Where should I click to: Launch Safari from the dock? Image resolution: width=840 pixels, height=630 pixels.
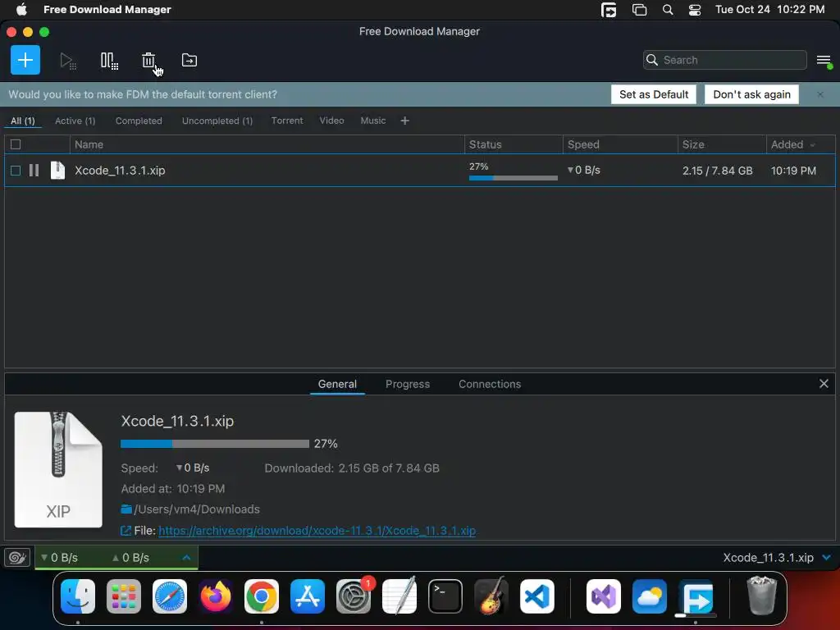(170, 596)
